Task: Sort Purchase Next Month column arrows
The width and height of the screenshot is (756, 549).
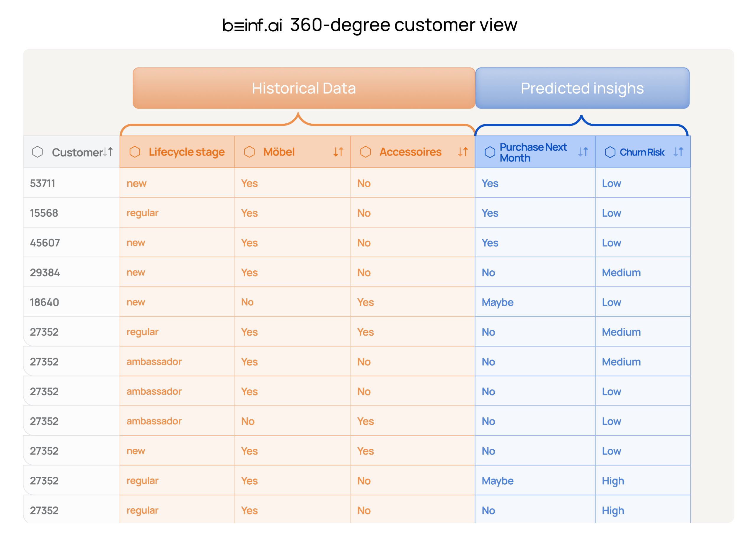Action: point(583,152)
